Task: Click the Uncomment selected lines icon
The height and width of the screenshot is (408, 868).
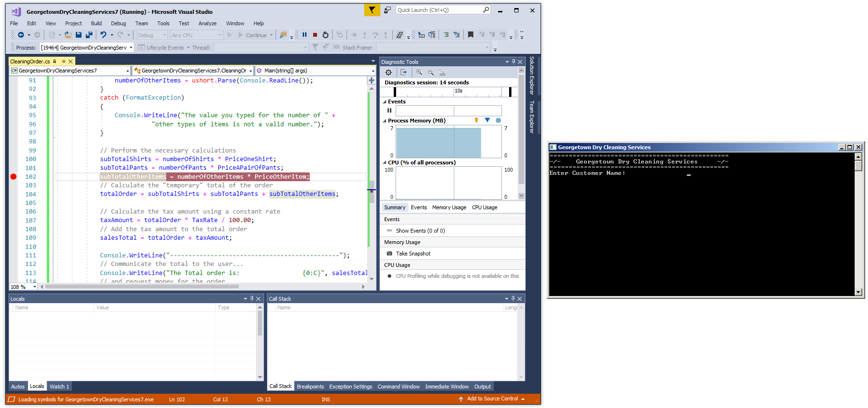Action: click(x=457, y=35)
